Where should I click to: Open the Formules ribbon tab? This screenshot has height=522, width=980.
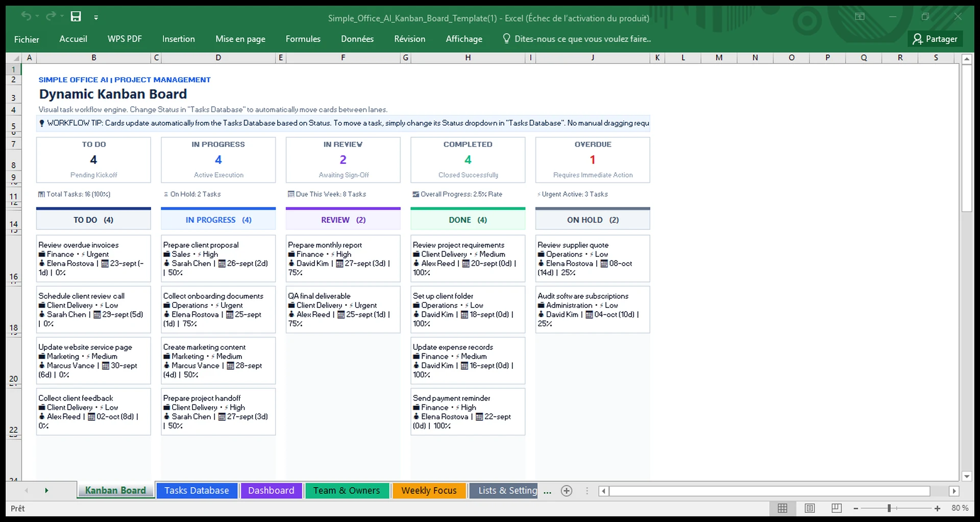tap(303, 39)
